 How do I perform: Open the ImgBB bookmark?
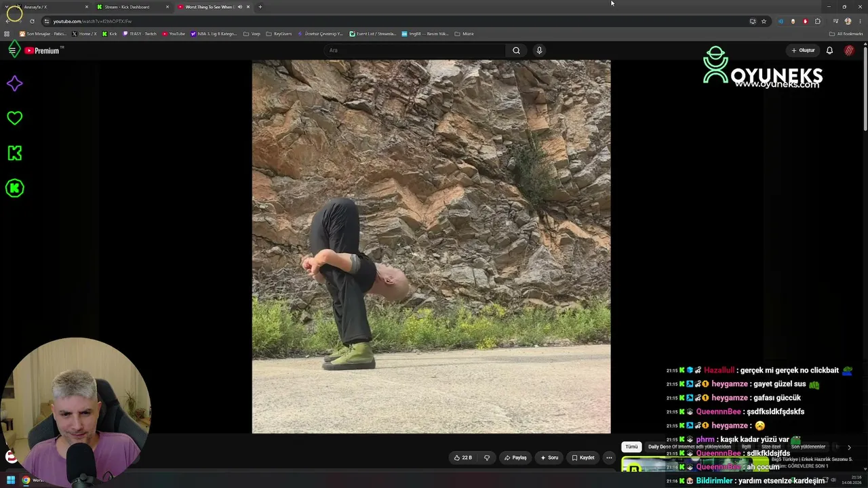[425, 34]
